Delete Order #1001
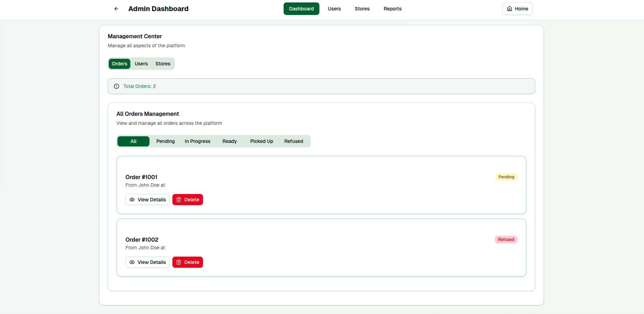The image size is (644, 314). point(187,200)
